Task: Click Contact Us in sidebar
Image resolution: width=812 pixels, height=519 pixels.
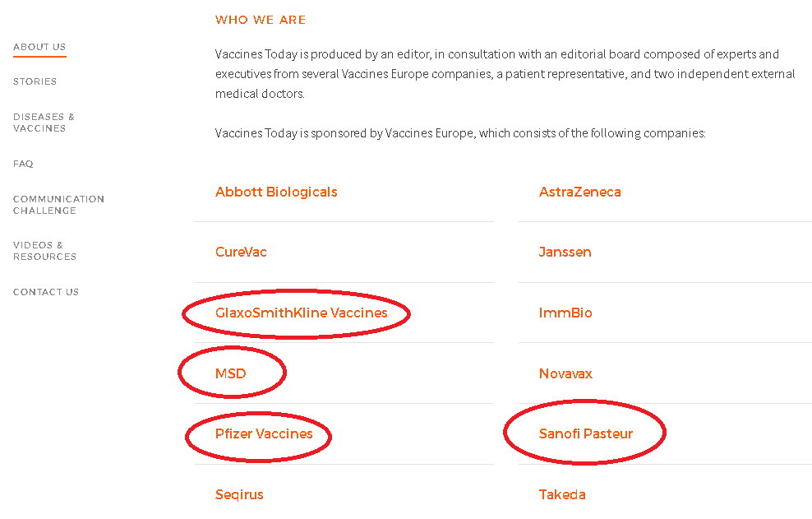Action: [46, 292]
